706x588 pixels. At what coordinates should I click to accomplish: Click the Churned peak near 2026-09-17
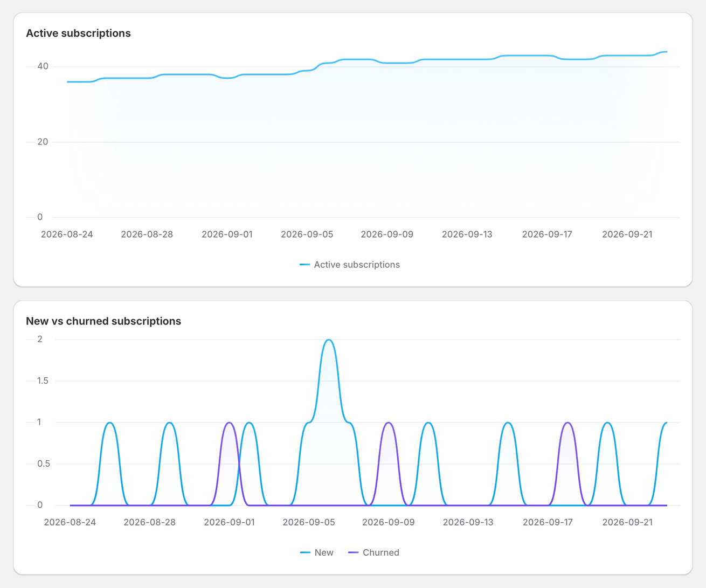[x=567, y=423]
